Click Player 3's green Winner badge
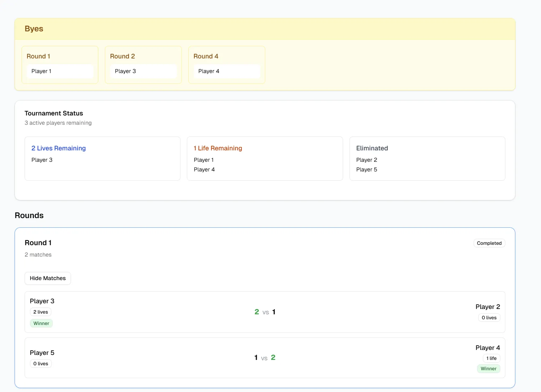541x392 pixels. click(41, 323)
